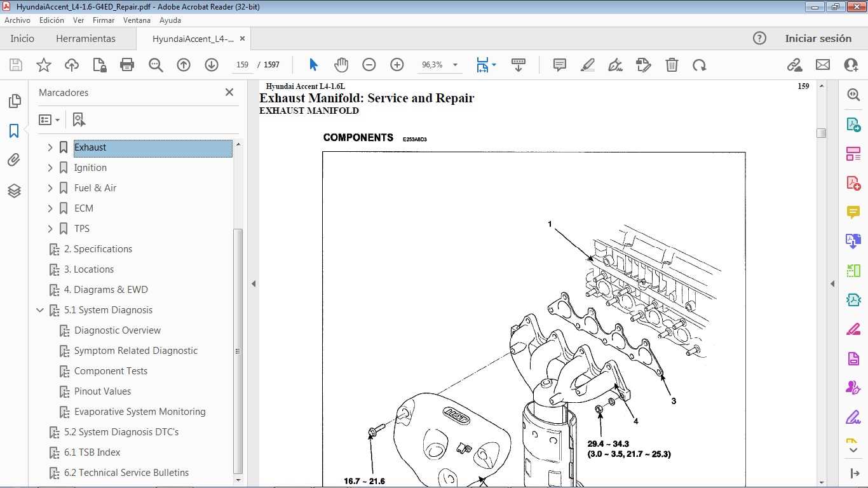The image size is (868, 488).
Task: Click the Save file icon
Action: [x=16, y=65]
